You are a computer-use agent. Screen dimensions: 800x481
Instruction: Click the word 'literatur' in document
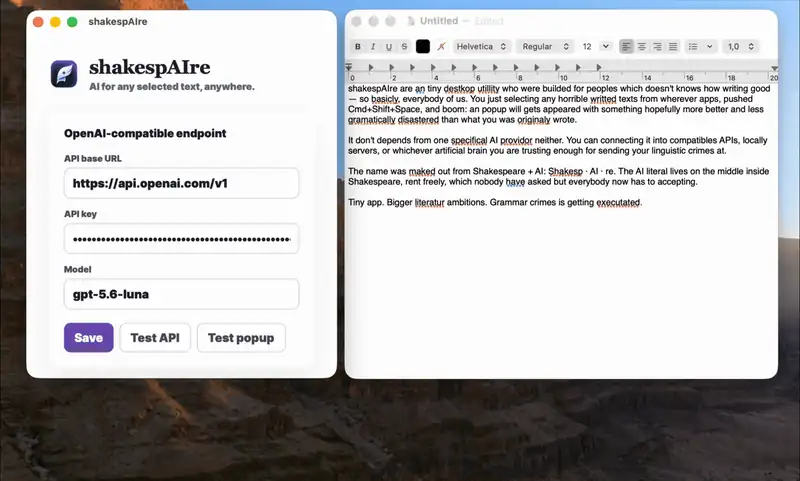click(430, 202)
